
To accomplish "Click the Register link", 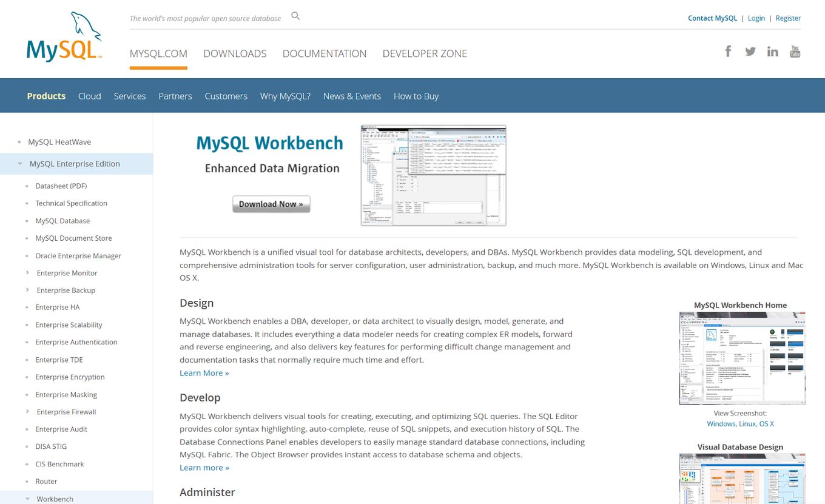I will coord(788,18).
